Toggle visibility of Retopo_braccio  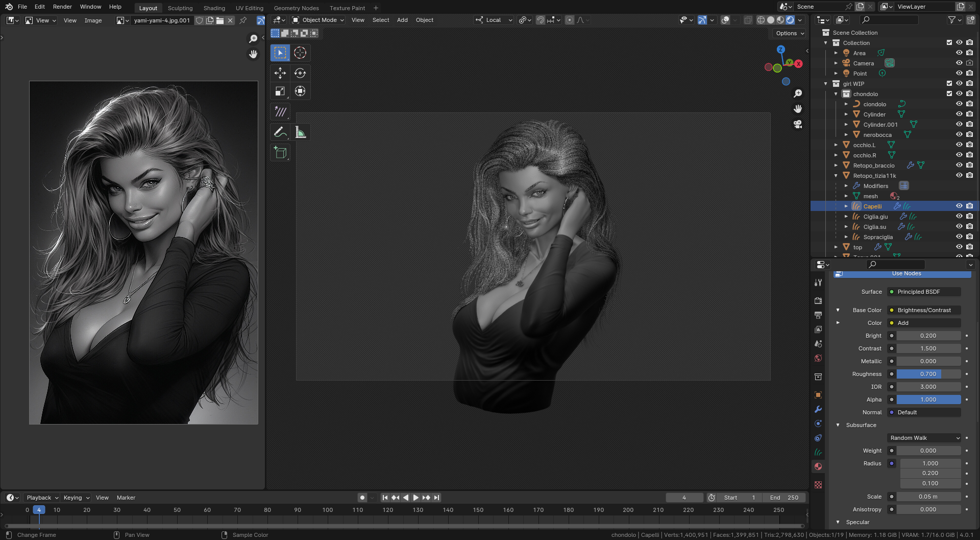coord(959,165)
